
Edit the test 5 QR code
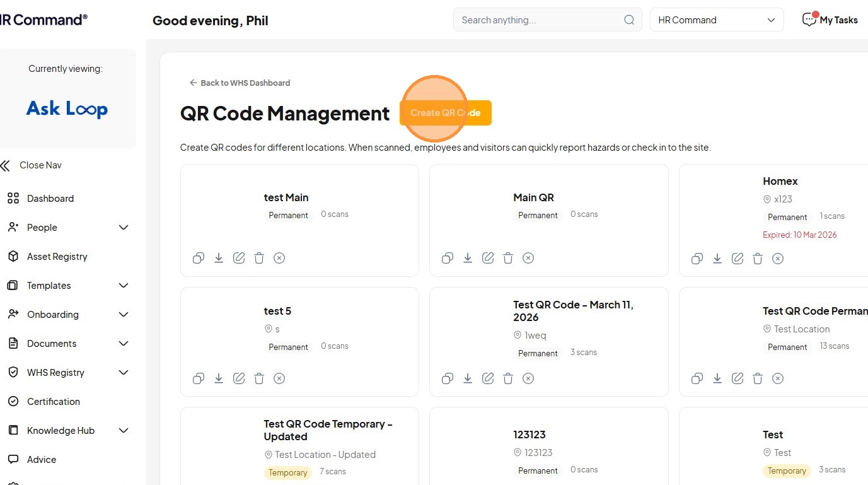click(x=239, y=378)
